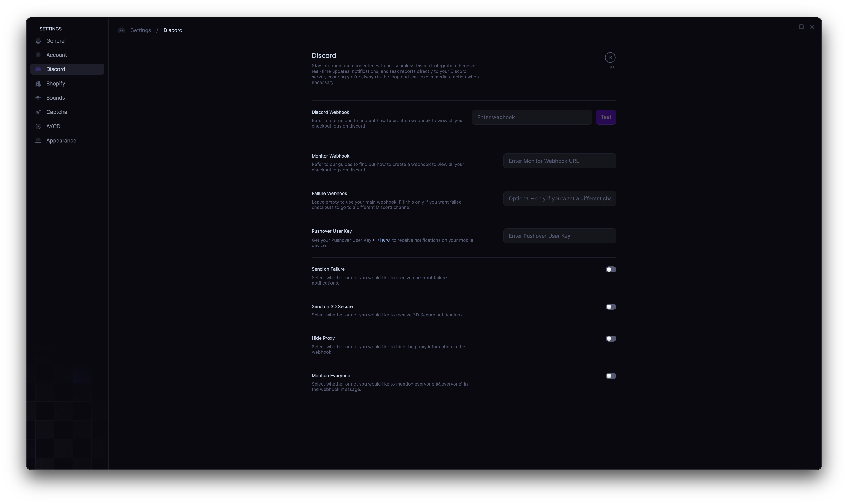Click the Sounds speaker icon

tap(38, 98)
